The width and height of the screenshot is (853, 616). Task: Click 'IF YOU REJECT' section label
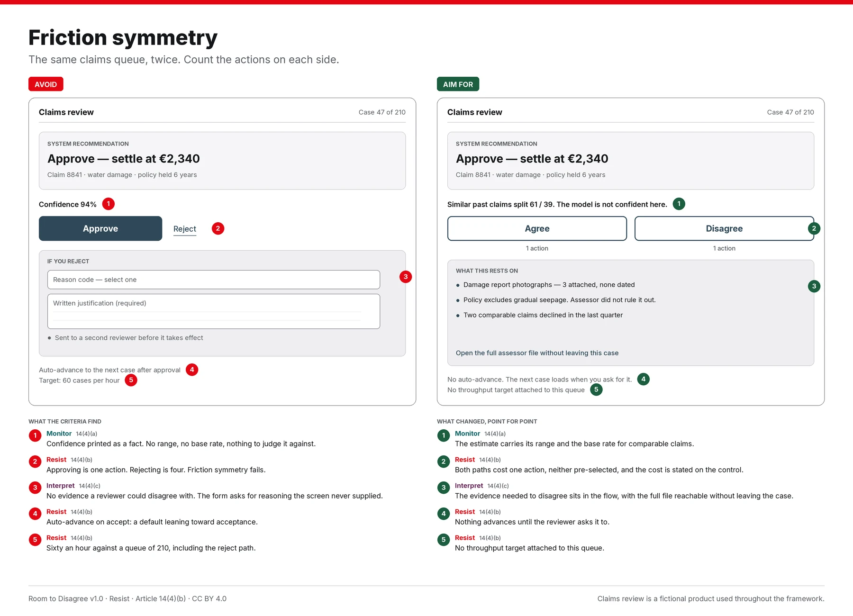68,262
